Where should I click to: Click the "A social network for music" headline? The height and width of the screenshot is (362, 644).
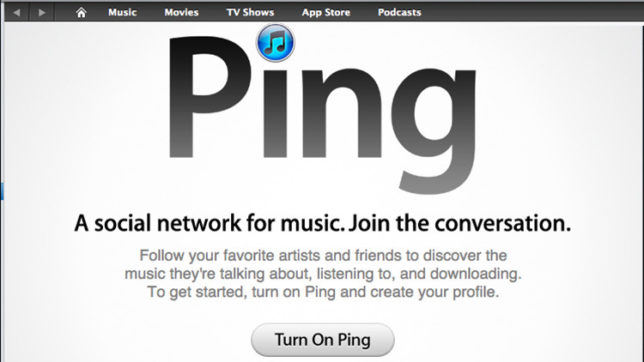click(210, 223)
